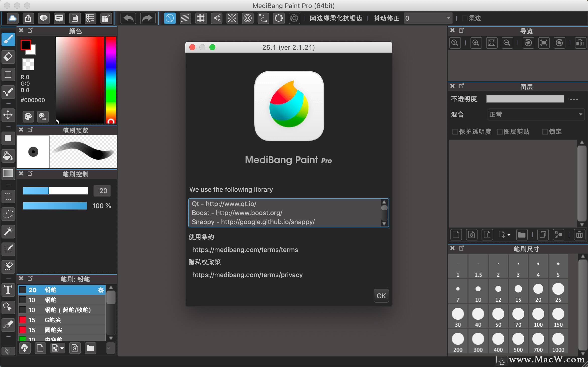The image size is (588, 367).
Task: Select the transparent color swatch
Action: (x=28, y=64)
